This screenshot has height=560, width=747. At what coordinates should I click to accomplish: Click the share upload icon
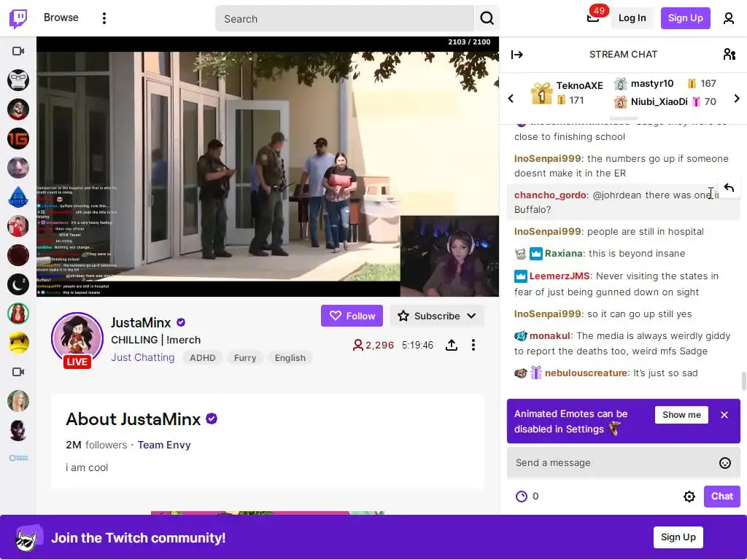[451, 345]
